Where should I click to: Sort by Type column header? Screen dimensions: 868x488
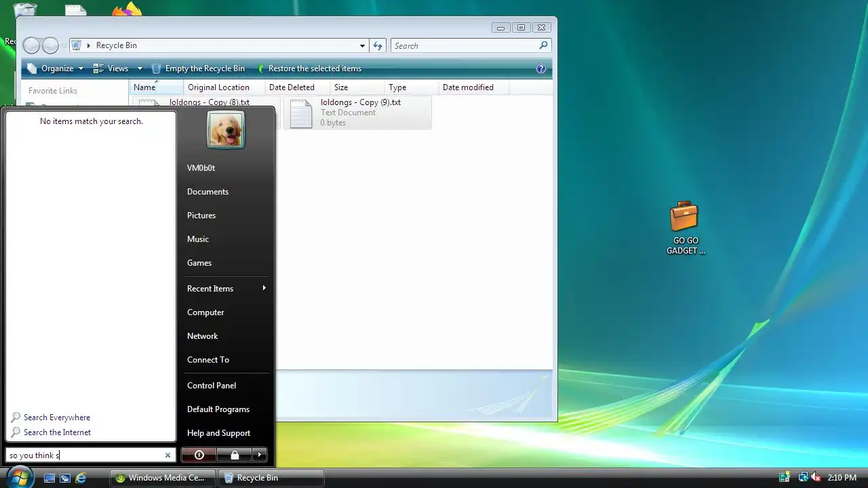point(411,87)
